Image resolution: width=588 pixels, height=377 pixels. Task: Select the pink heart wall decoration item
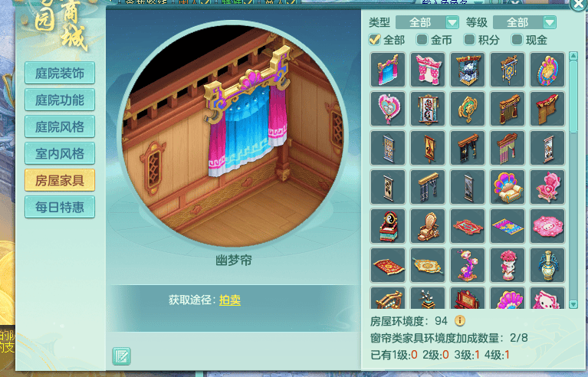(x=388, y=109)
